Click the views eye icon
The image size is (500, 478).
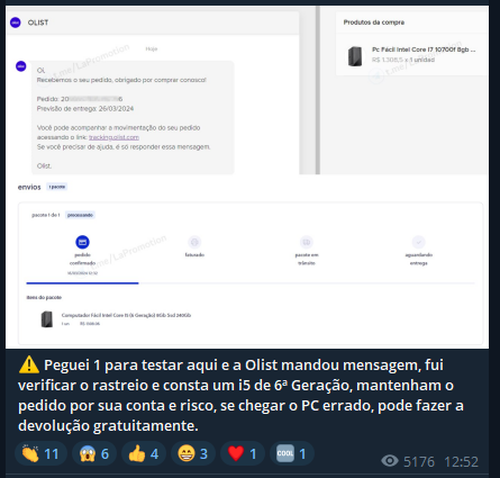(x=390, y=461)
